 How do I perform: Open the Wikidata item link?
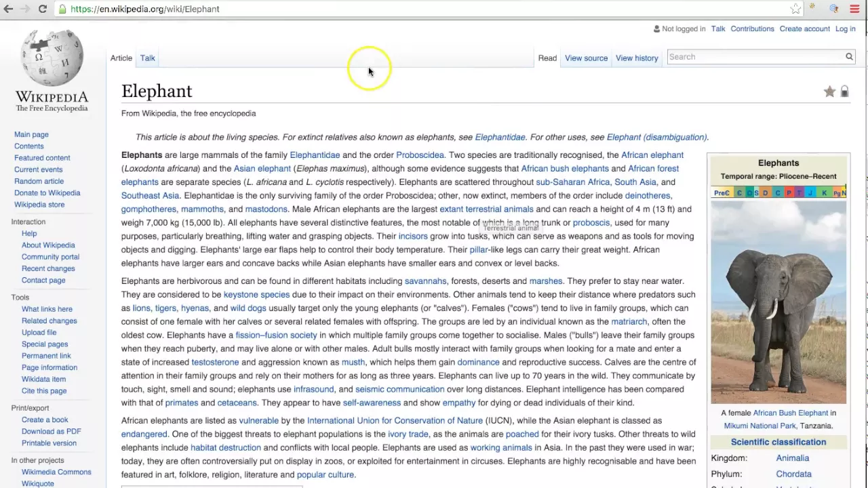click(x=43, y=379)
